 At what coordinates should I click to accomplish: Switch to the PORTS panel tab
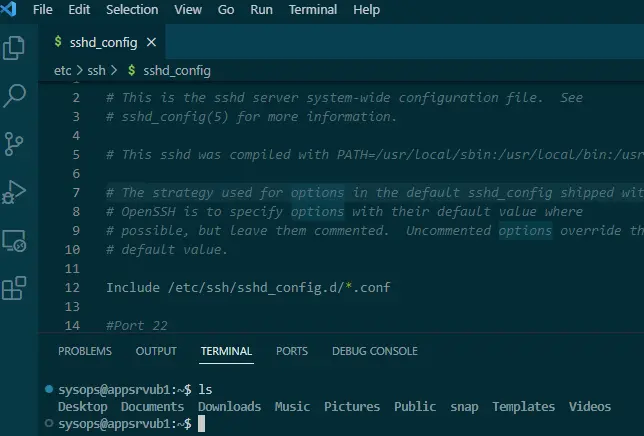tap(292, 351)
